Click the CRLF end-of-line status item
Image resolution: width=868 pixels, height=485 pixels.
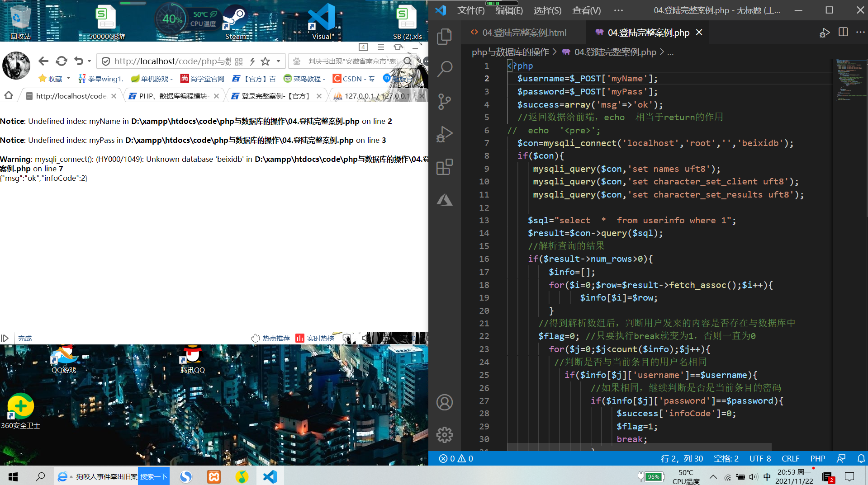click(790, 458)
